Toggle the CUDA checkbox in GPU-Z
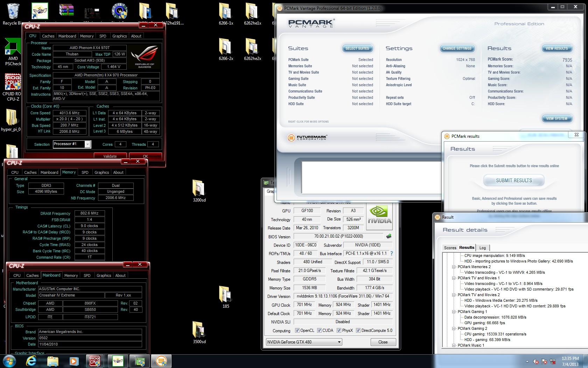The height and width of the screenshot is (368, 588). tap(319, 330)
